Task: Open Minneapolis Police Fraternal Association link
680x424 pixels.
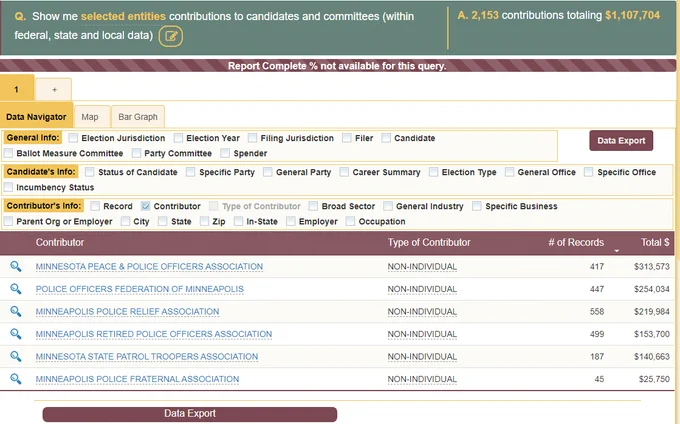Action: 137,379
